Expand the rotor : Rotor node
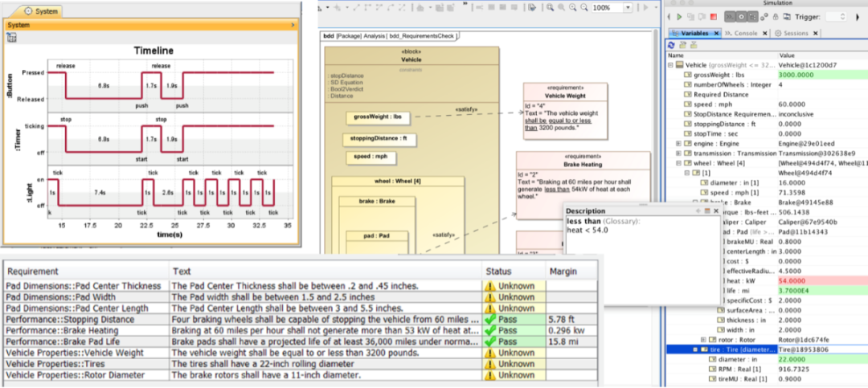Image resolution: width=868 pixels, height=388 pixels. [x=703, y=339]
